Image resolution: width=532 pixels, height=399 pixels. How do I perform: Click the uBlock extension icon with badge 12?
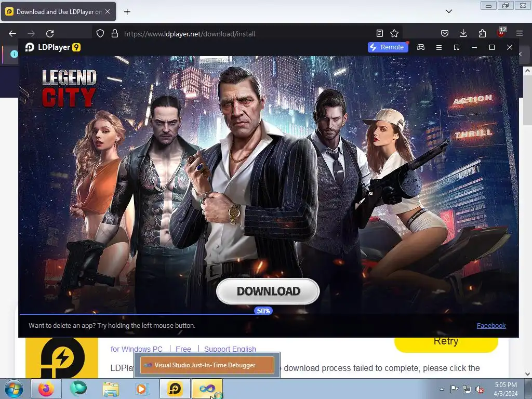click(501, 33)
